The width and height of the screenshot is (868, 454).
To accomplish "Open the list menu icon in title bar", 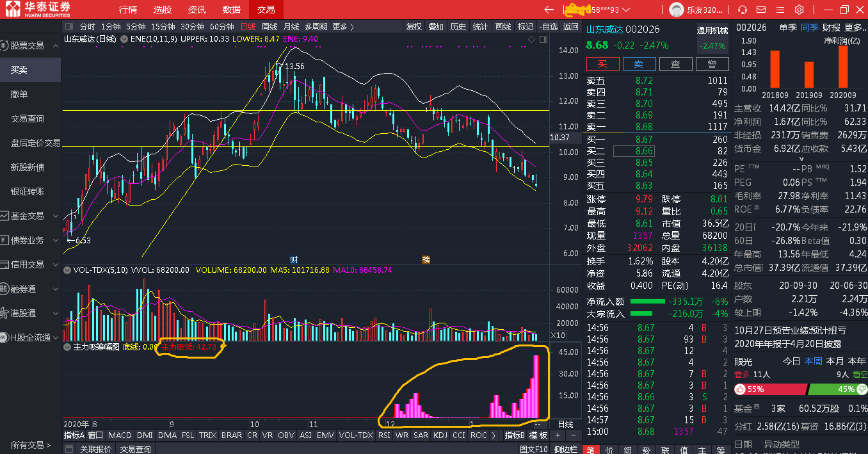I will pyautogui.click(x=780, y=10).
